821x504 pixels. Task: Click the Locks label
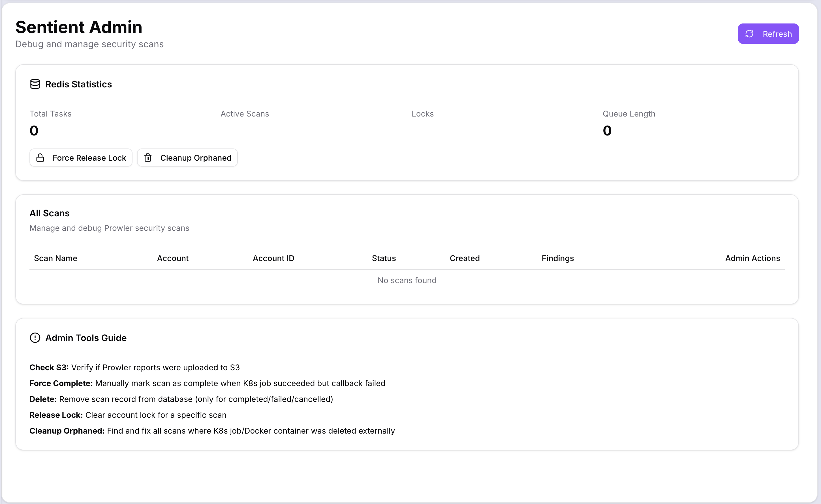(423, 114)
